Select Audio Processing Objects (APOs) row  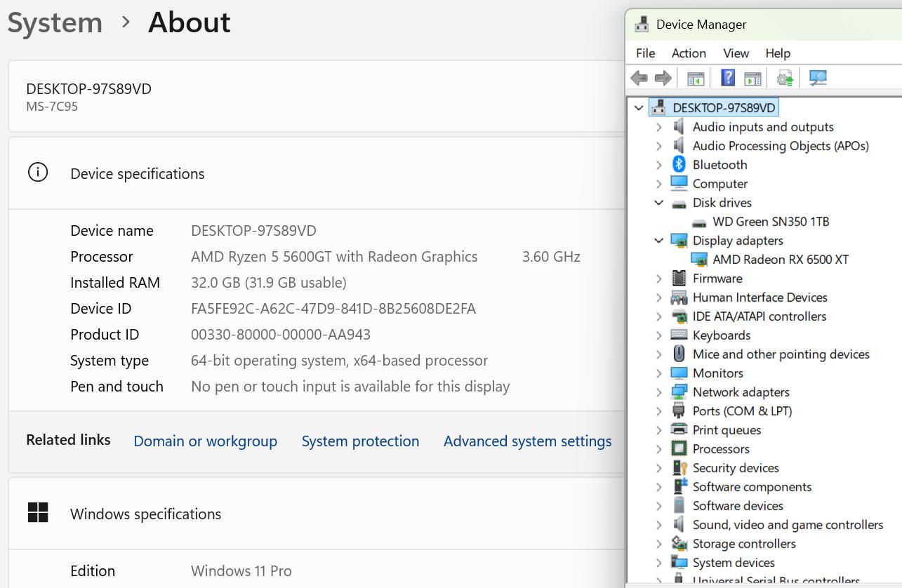point(781,146)
